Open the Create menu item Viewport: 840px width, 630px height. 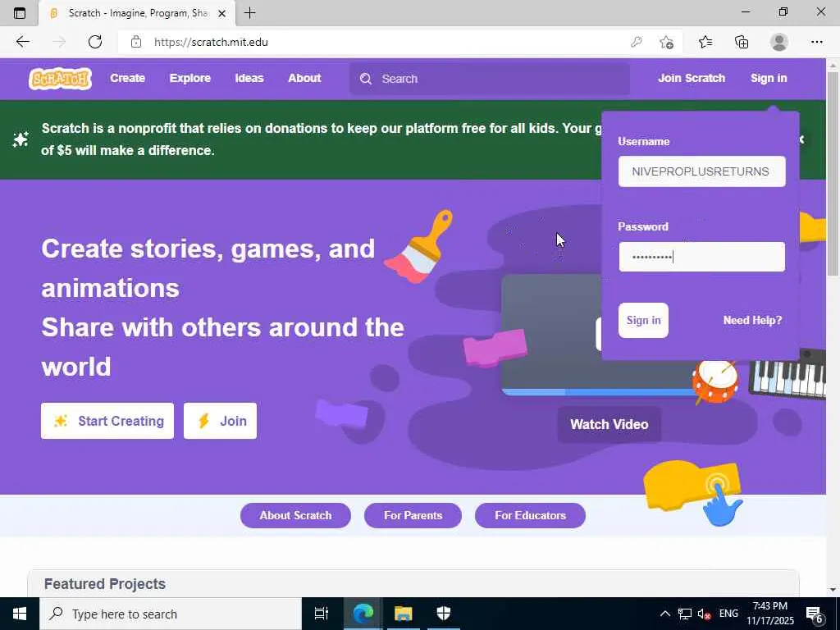(x=127, y=78)
